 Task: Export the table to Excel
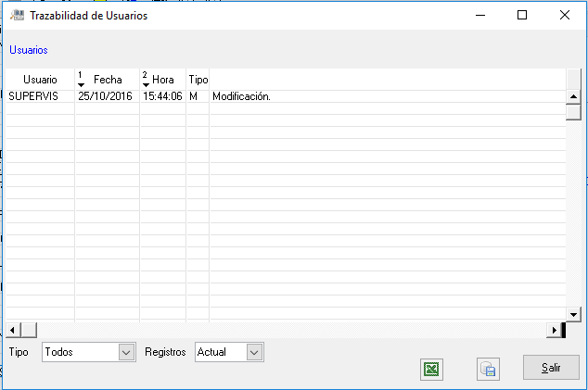[x=430, y=369]
